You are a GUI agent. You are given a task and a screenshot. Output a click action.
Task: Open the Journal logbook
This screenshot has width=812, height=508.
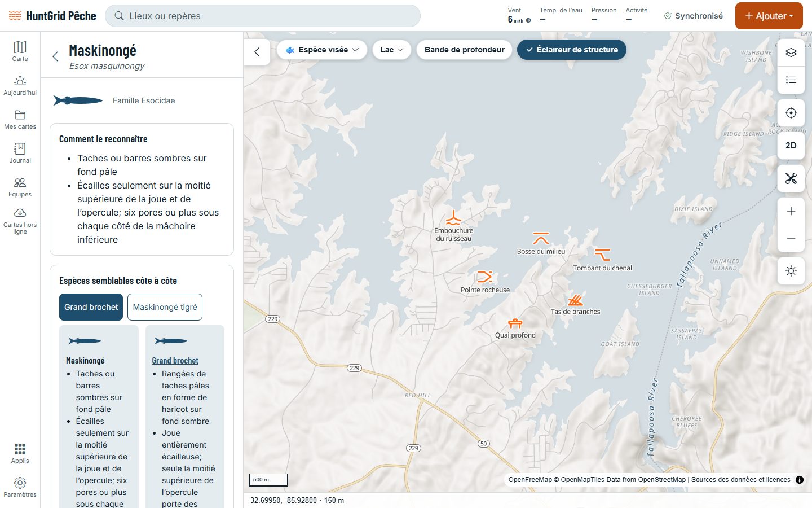(x=20, y=152)
